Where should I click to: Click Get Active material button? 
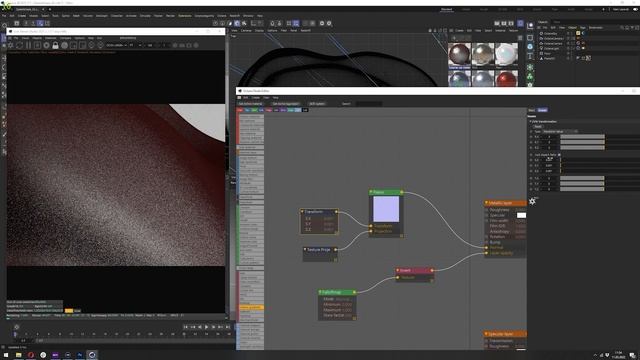(x=250, y=104)
